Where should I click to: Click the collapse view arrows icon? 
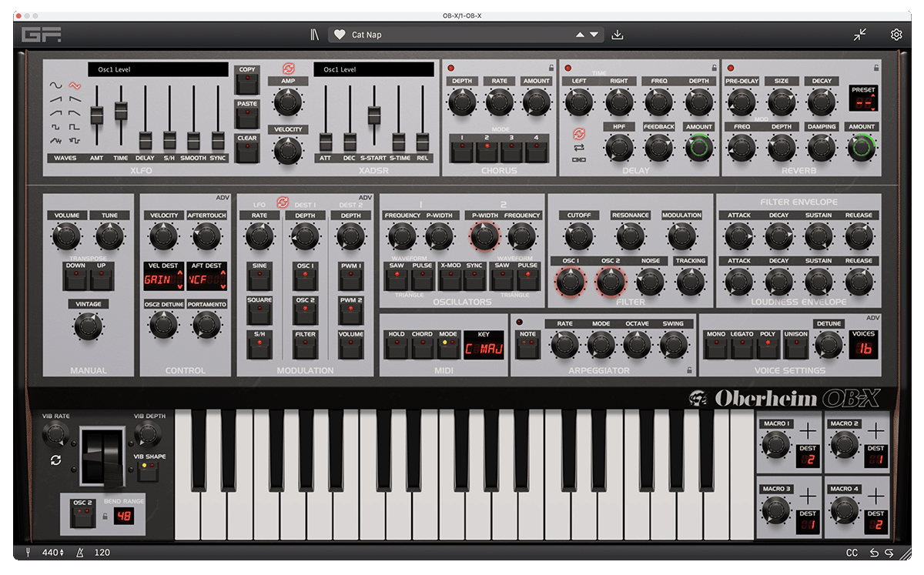861,35
